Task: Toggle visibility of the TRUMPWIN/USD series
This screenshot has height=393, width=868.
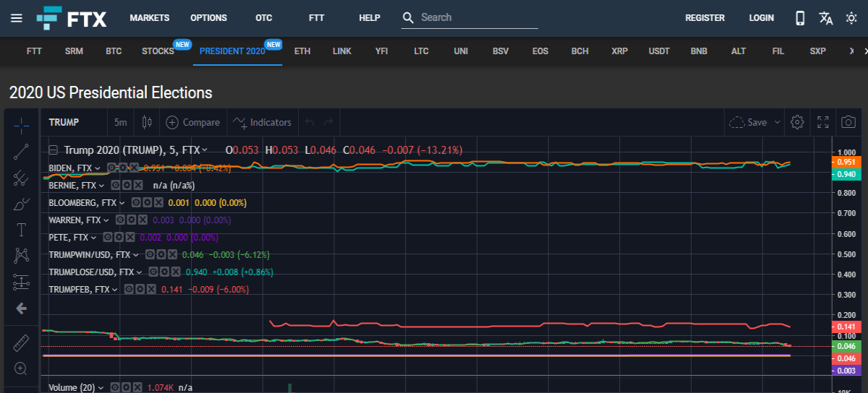Action: pyautogui.click(x=150, y=254)
